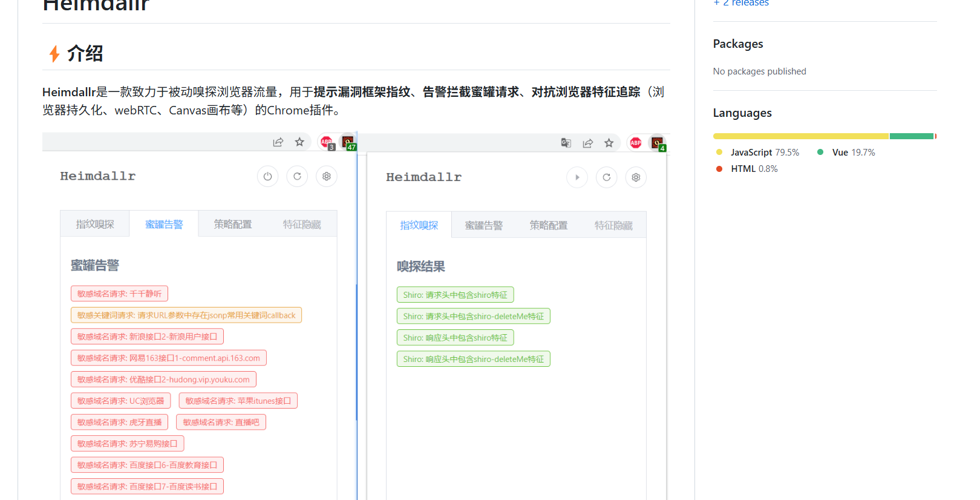Image resolution: width=980 pixels, height=500 pixels.
Task: Click the tag 'Shiro: 请求头中包含shiro特征'
Action: (x=456, y=295)
